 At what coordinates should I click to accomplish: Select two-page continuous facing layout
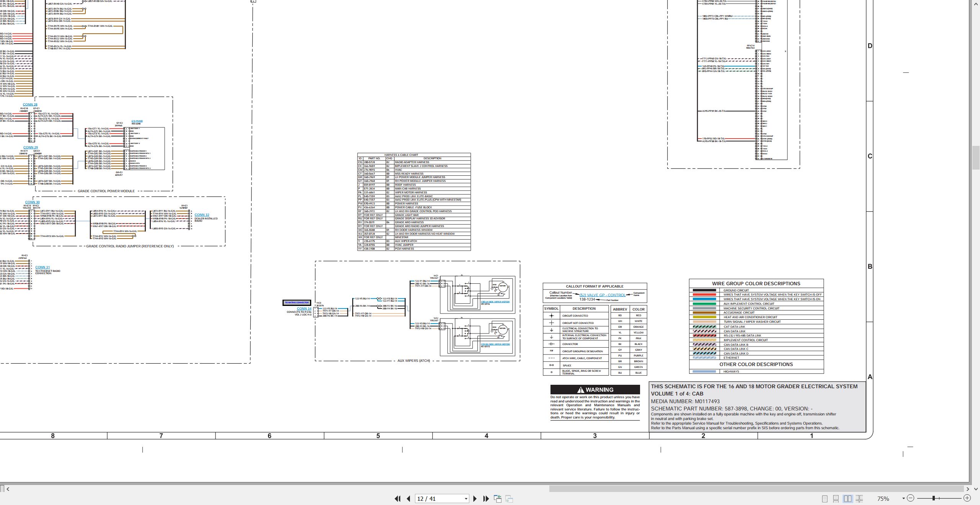tap(859, 498)
